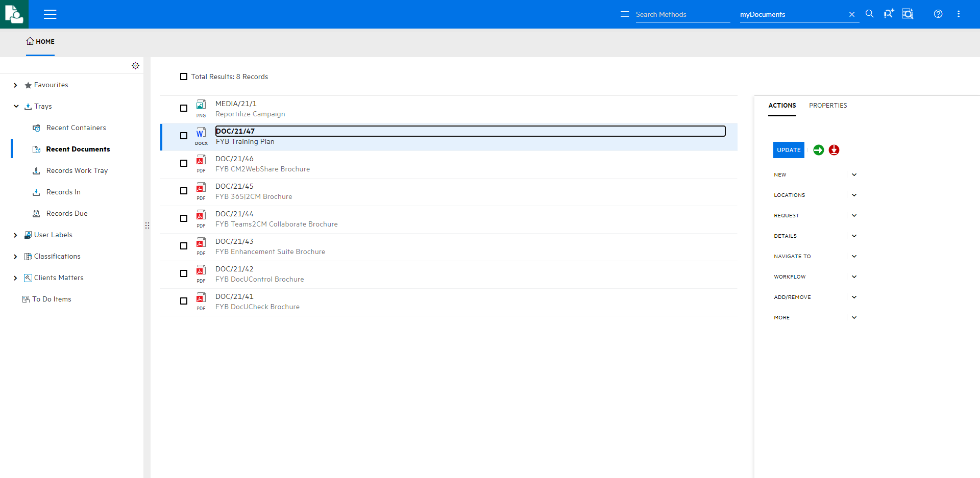Expand the NEW actions dropdown
980x478 pixels.
point(854,174)
